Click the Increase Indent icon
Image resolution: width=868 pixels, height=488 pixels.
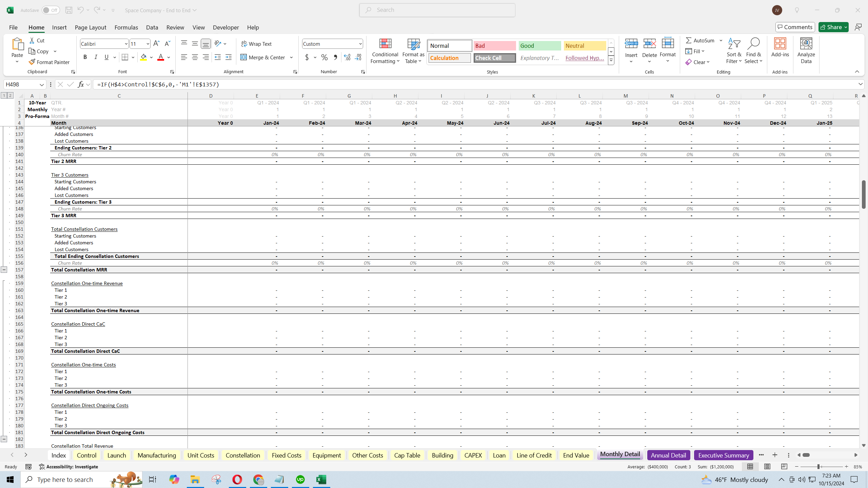pos(229,57)
